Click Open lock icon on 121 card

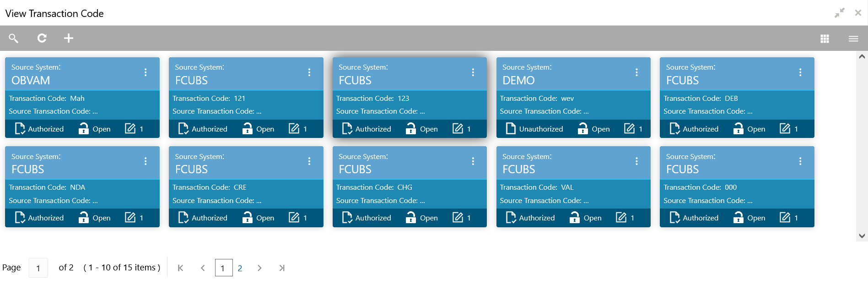(247, 129)
